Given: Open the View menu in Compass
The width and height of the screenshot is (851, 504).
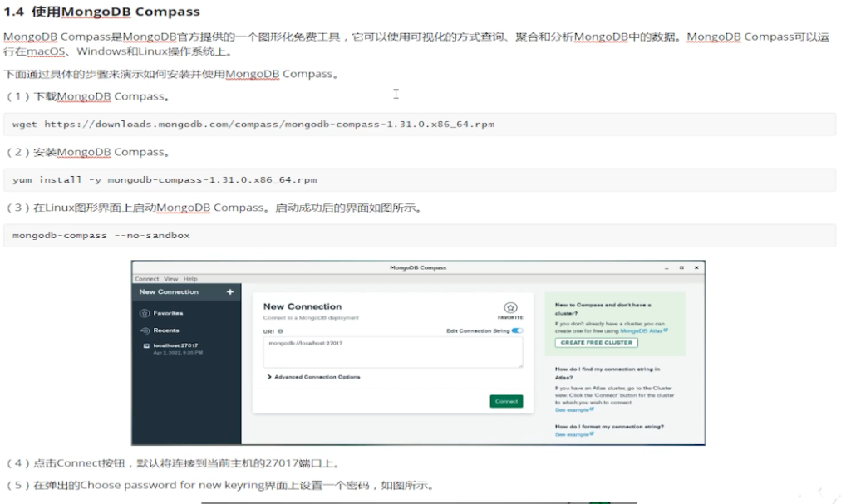Looking at the screenshot, I should (x=171, y=279).
